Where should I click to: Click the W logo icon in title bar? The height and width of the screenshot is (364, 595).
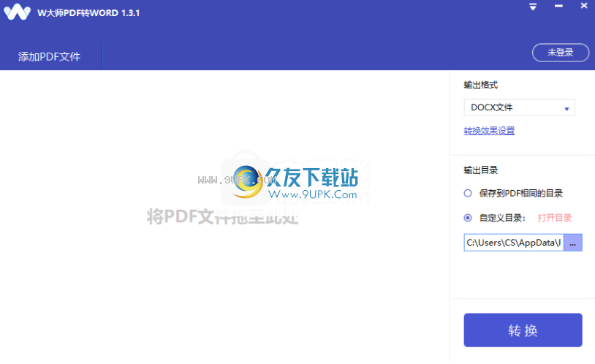click(17, 12)
